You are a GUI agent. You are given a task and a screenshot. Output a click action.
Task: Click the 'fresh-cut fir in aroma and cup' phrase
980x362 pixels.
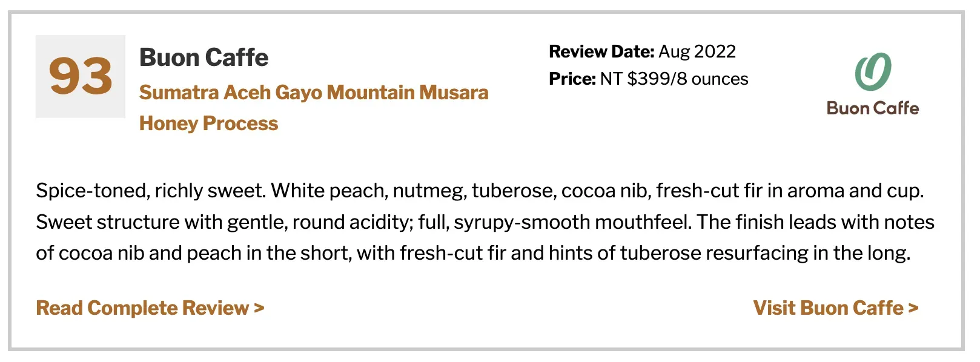(790, 191)
